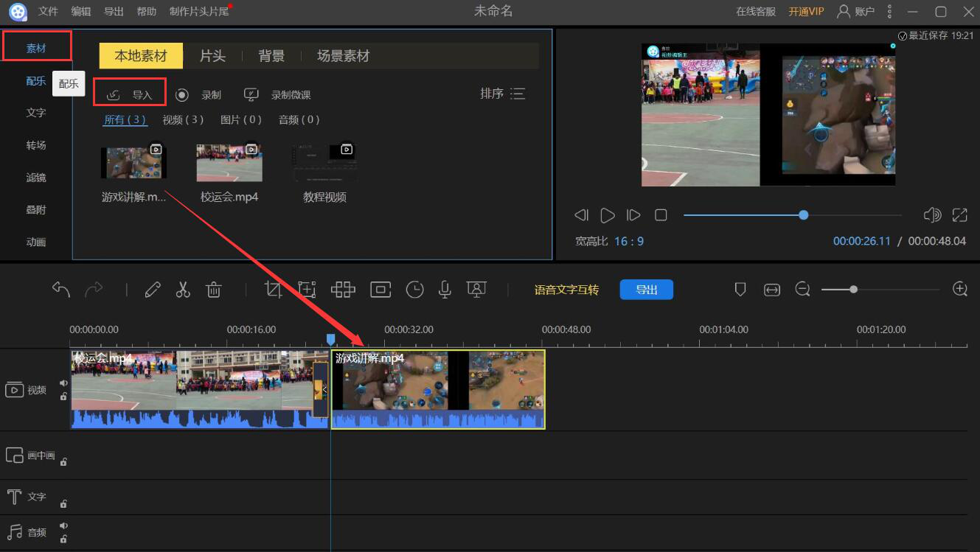
Task: Mute the 音频 track speaker
Action: 64,525
